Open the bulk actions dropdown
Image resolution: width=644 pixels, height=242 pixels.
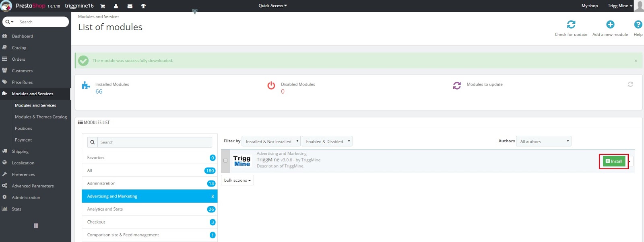click(x=237, y=180)
